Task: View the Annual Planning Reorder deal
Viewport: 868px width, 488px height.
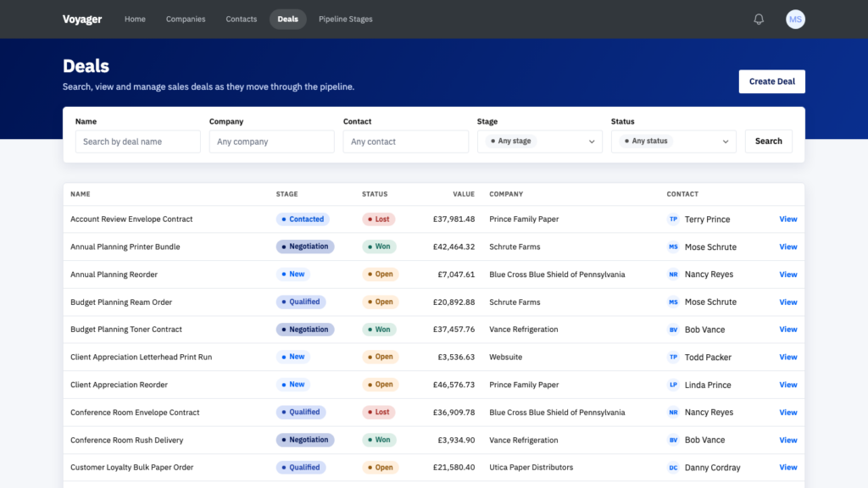Action: point(788,274)
